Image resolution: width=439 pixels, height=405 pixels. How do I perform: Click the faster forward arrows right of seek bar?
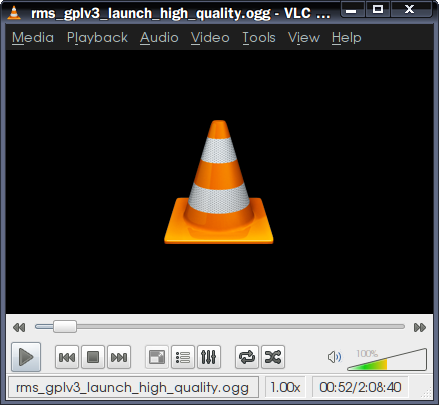420,327
